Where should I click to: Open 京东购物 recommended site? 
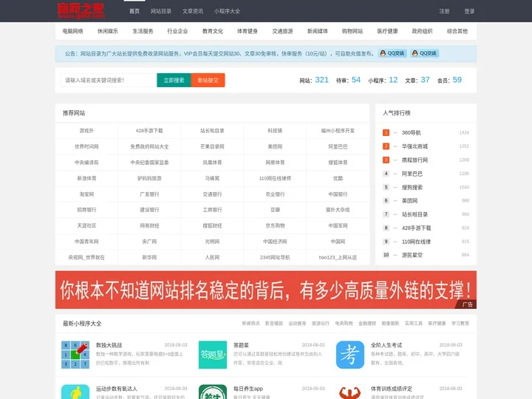click(275, 225)
